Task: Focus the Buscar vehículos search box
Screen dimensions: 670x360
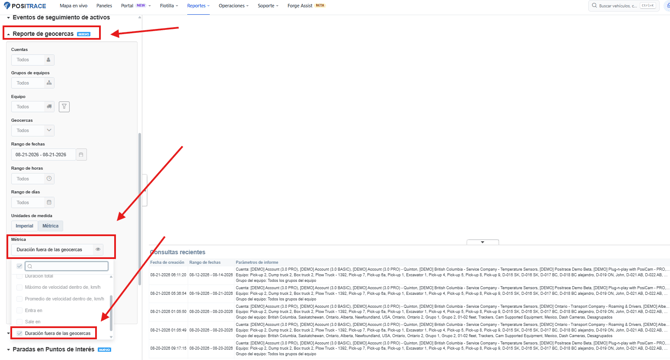Action: pyautogui.click(x=623, y=6)
